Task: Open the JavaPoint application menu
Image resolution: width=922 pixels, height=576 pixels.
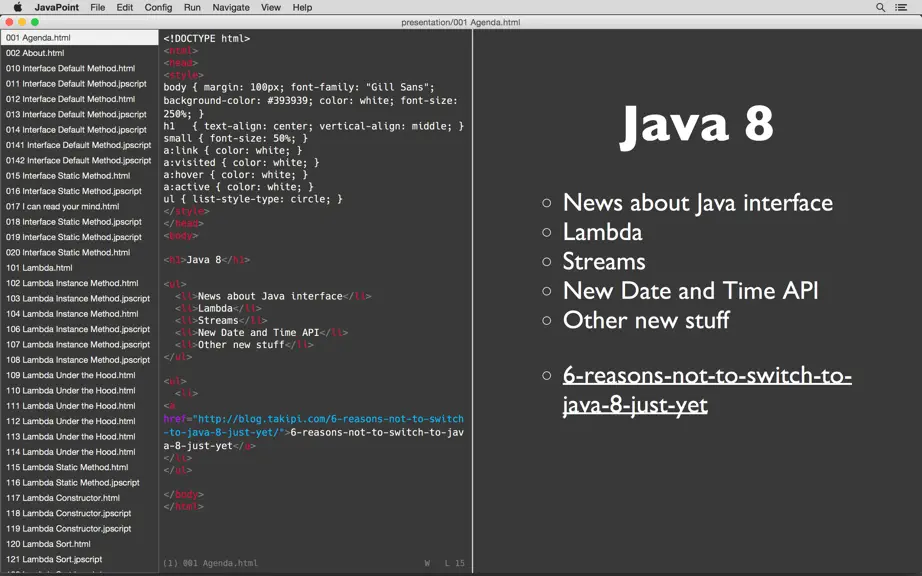Action: (x=56, y=7)
